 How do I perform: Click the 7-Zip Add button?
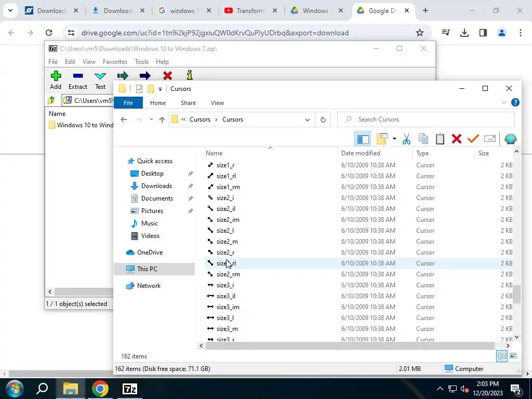click(x=56, y=81)
